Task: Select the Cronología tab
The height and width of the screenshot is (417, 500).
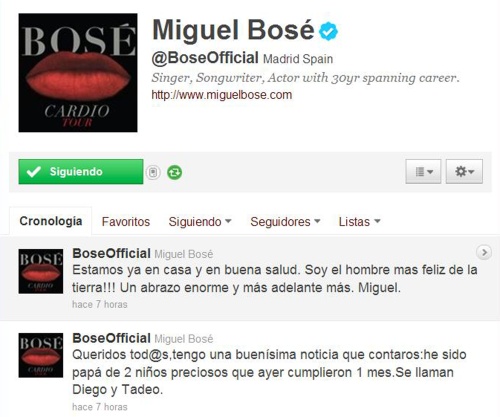Action: click(51, 221)
